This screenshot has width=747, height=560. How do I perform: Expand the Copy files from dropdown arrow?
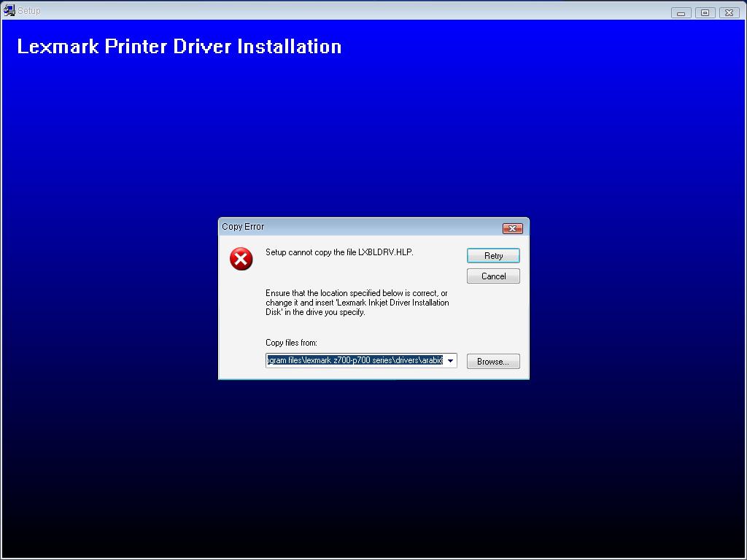[x=450, y=360]
